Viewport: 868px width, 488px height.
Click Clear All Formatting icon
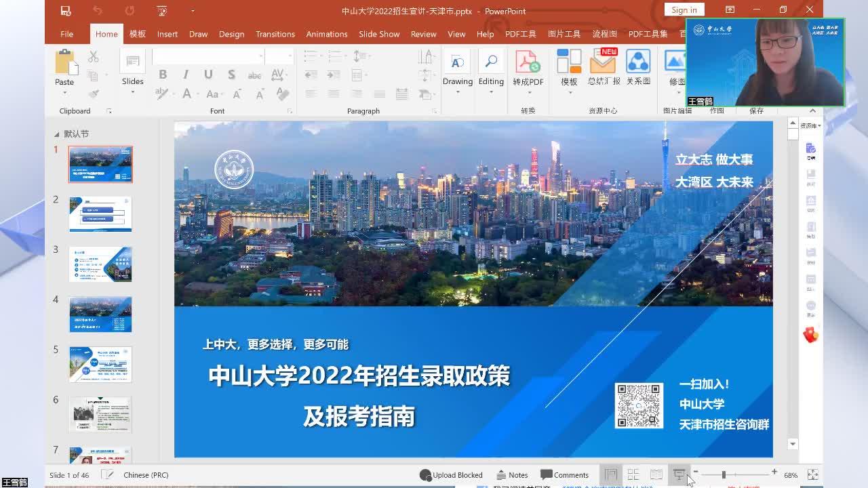[x=281, y=94]
